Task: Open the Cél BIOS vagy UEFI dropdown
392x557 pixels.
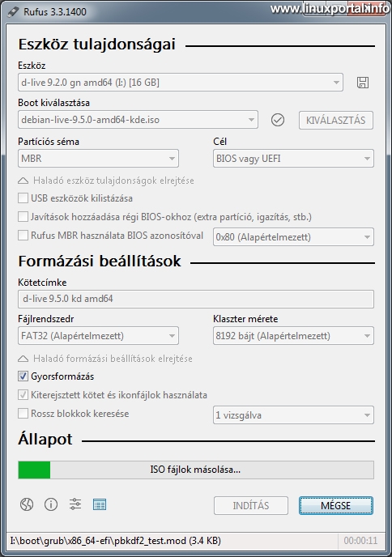Action: (293, 158)
